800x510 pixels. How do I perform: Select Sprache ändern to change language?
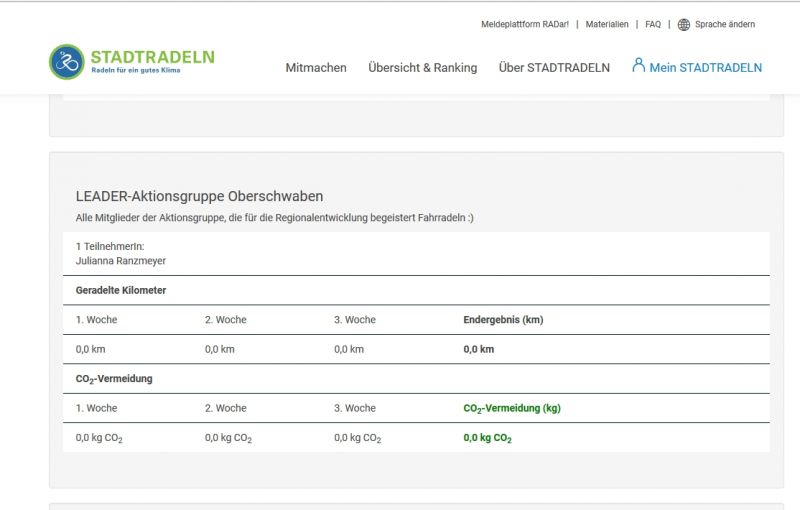point(725,25)
